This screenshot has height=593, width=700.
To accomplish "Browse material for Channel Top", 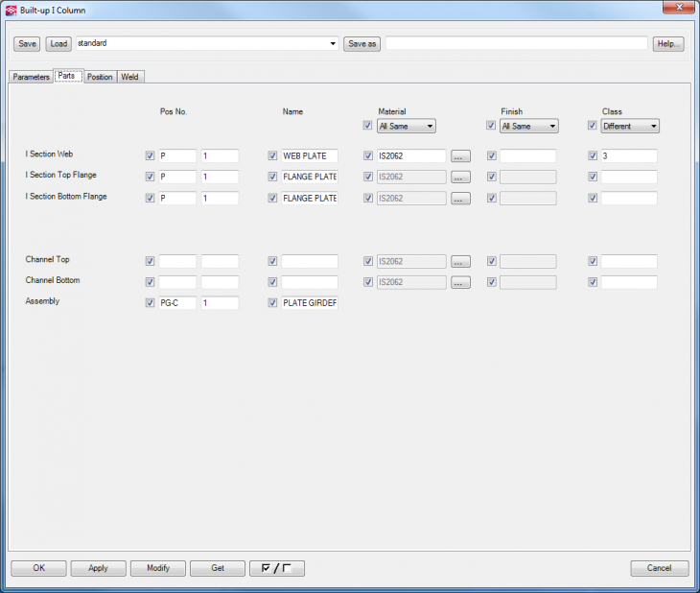I will click(x=460, y=261).
